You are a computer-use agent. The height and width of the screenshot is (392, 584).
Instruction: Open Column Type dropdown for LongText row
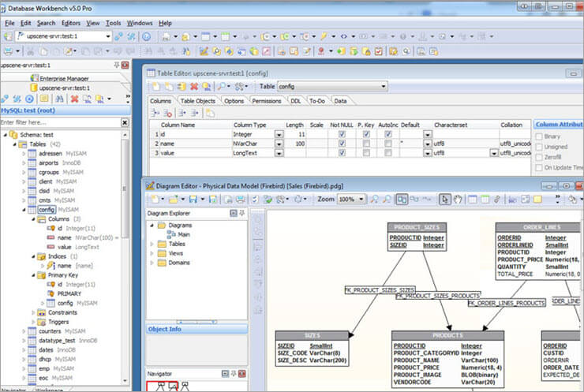(x=279, y=153)
